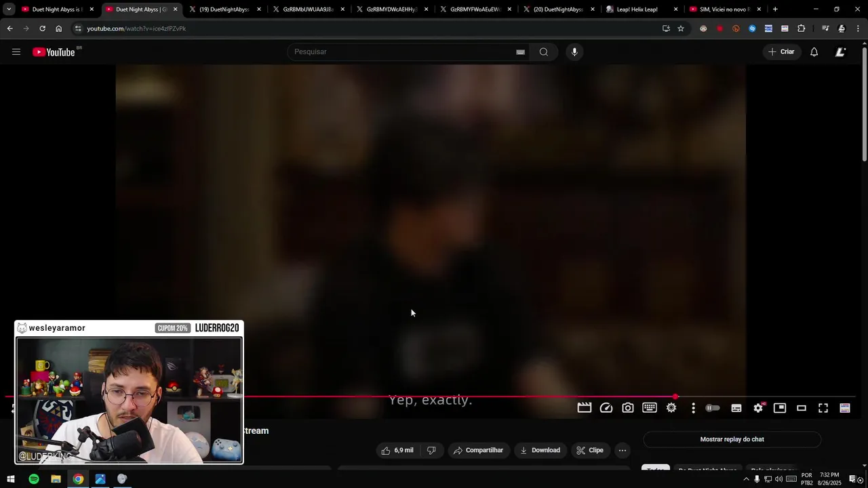The height and width of the screenshot is (488, 868).
Task: Click the install app icon in address bar
Action: pos(666,28)
